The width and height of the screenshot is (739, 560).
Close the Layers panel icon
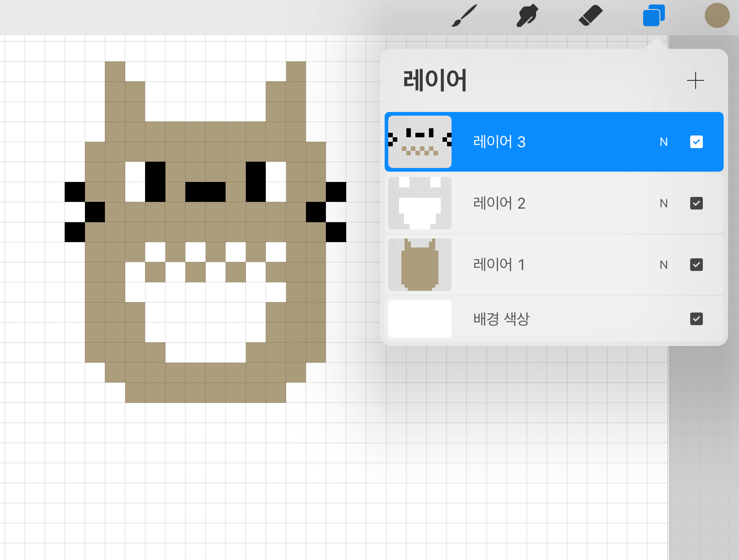tap(654, 16)
